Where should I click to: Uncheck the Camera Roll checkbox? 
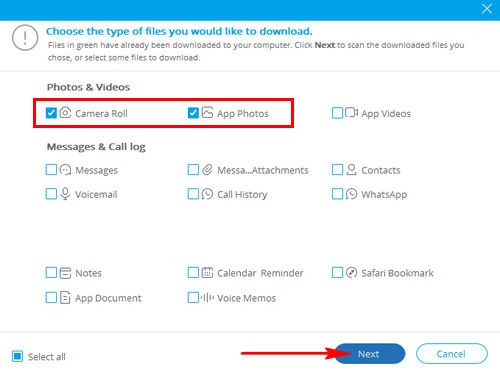click(x=51, y=113)
